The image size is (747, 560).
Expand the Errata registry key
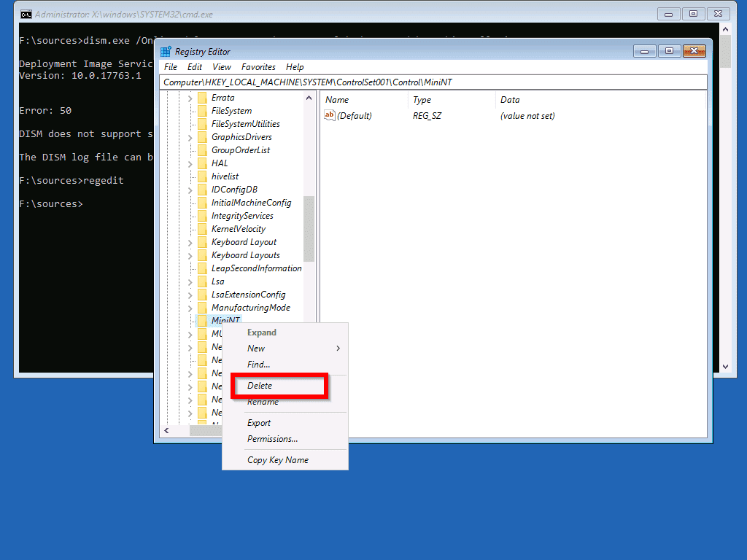[x=190, y=98]
